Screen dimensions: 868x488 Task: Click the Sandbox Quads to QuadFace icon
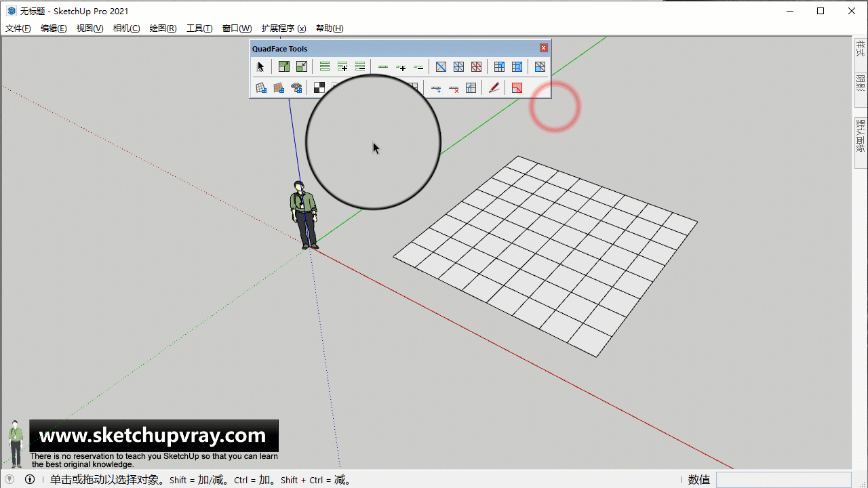coord(261,87)
